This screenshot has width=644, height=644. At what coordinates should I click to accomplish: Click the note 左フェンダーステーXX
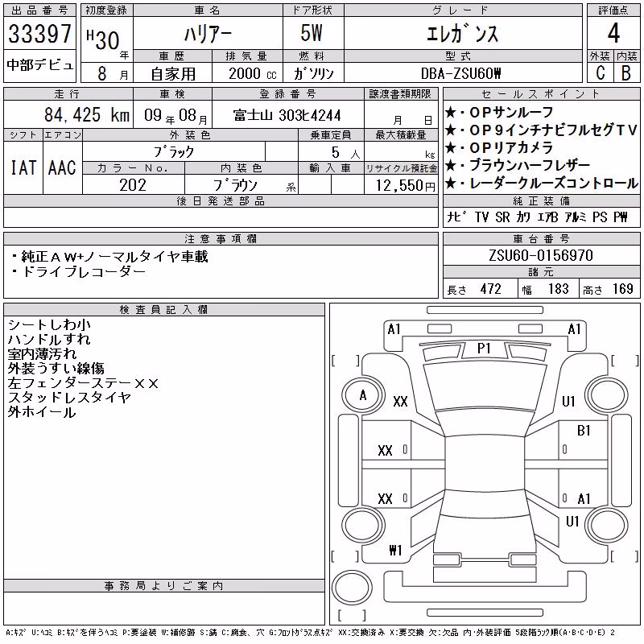point(83,383)
